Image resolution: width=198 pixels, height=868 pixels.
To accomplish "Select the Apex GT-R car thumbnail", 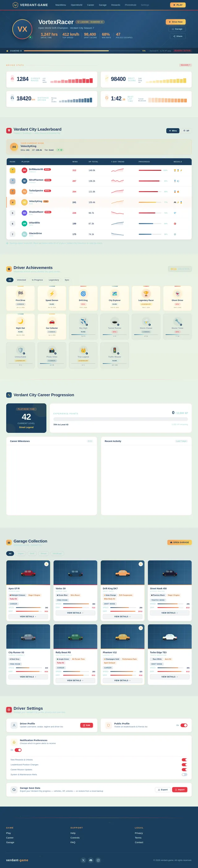I will point(28,572).
